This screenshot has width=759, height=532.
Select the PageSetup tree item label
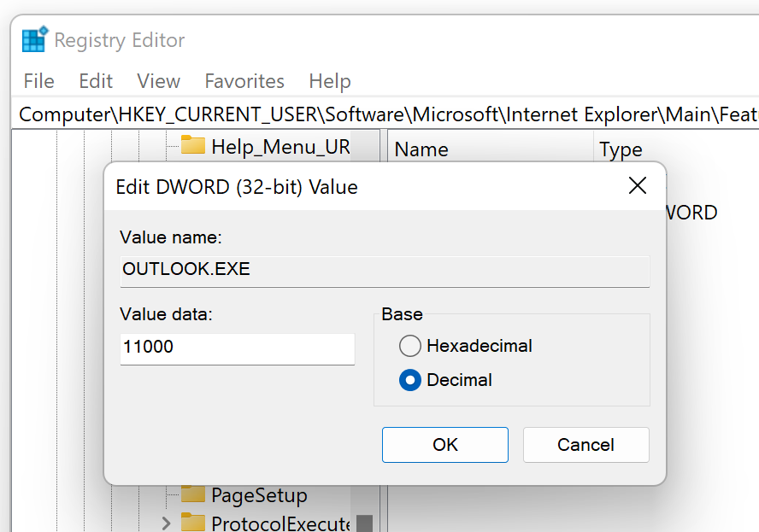[259, 495]
